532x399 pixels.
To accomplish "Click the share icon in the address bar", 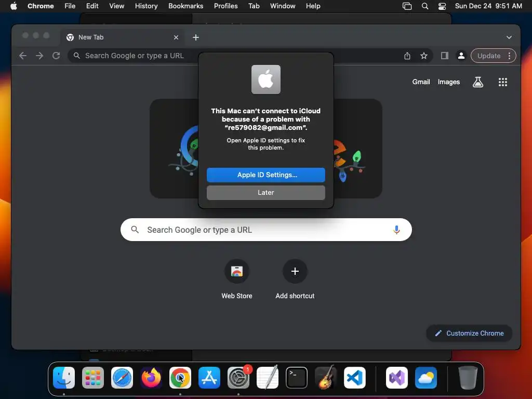I will point(407,56).
